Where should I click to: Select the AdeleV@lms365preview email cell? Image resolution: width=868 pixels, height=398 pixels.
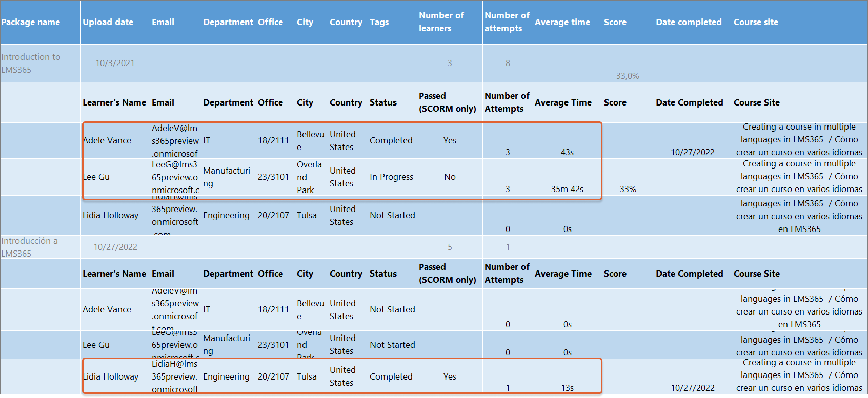pyautogui.click(x=175, y=140)
